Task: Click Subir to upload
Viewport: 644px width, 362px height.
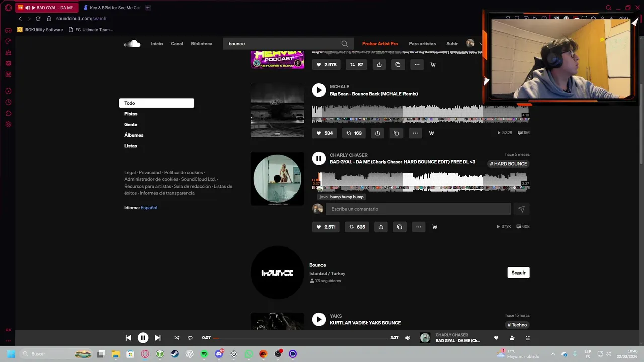Action: tap(452, 44)
